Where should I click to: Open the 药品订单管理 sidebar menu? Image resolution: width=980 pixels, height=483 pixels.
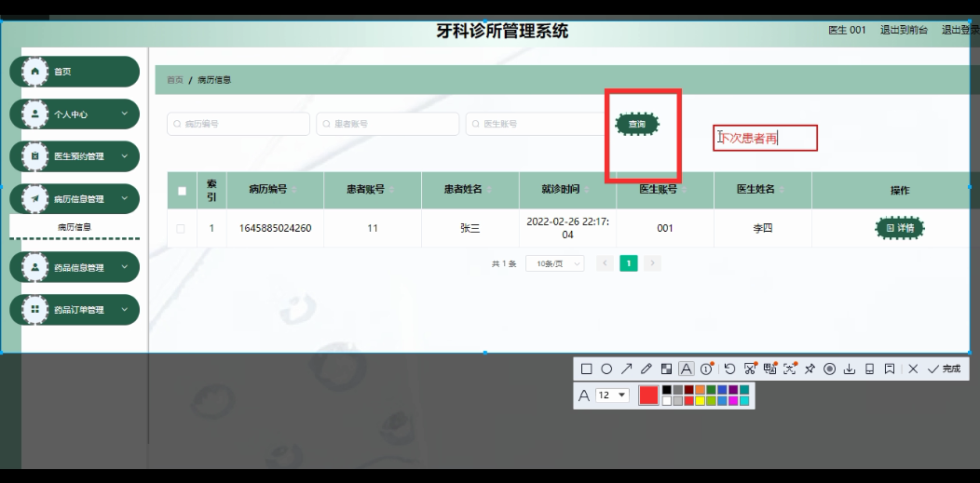click(75, 310)
